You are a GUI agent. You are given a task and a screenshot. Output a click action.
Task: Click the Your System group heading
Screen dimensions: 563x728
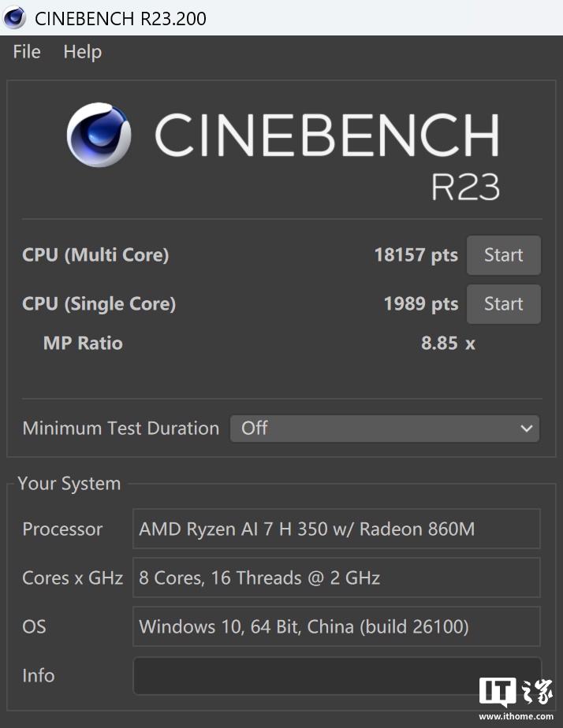point(69,484)
